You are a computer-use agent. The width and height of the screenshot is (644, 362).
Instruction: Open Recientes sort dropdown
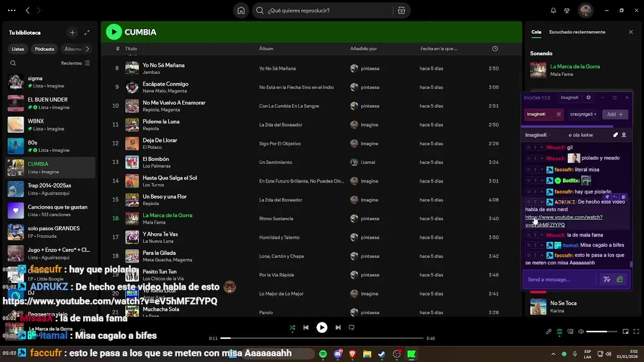click(75, 63)
